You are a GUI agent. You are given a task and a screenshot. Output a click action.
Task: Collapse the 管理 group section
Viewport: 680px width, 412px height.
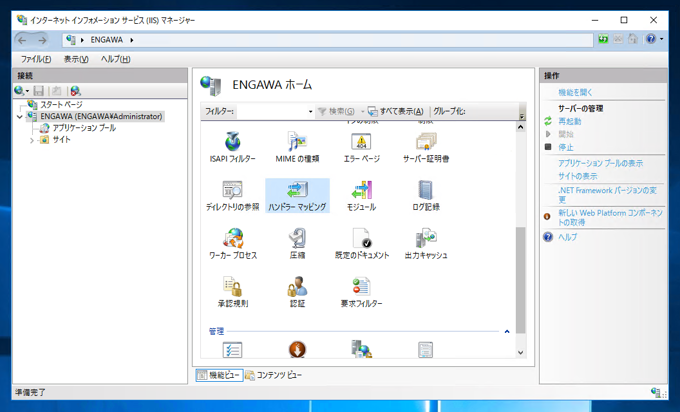pos(507,332)
